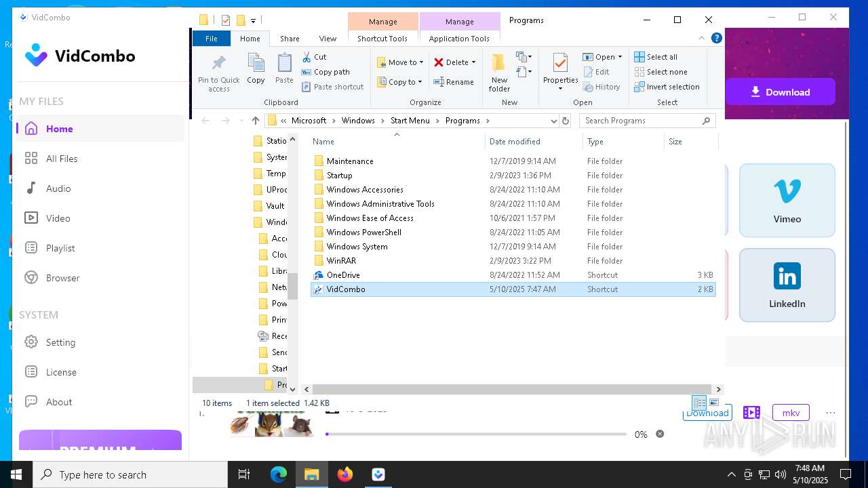Click the taskbar search box
This screenshot has height=488, width=868.
click(x=130, y=474)
